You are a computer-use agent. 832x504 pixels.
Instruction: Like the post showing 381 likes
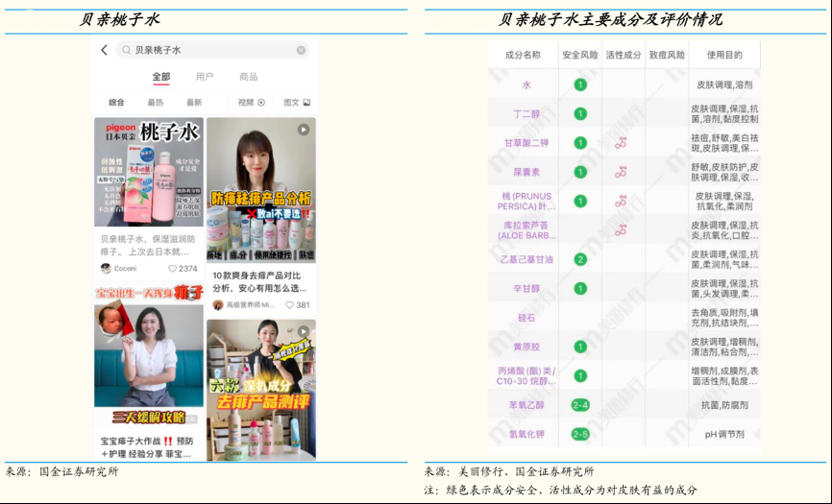coord(290,305)
